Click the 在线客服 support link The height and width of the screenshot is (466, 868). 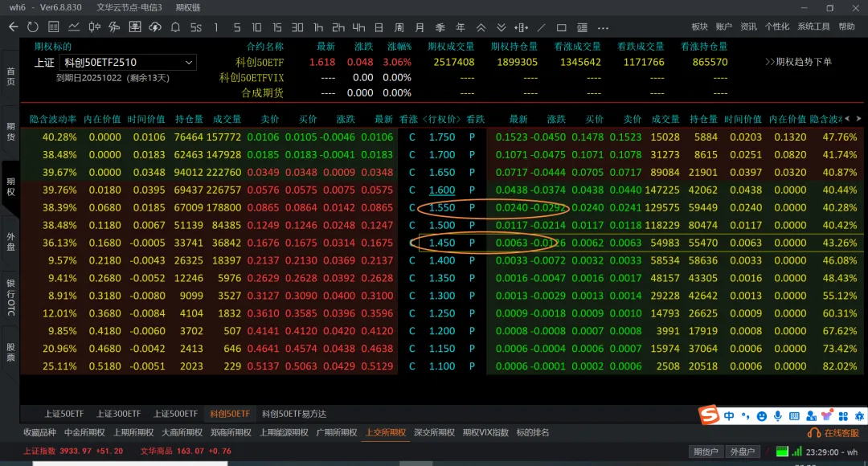833,433
